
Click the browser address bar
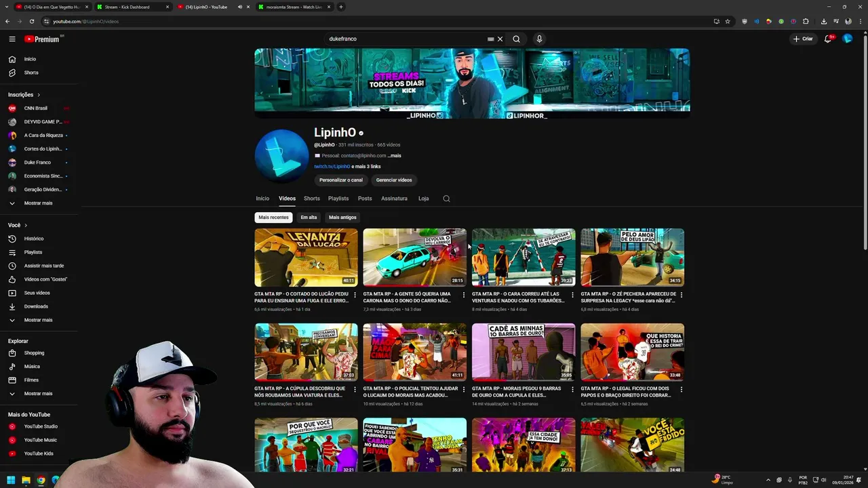click(373, 21)
